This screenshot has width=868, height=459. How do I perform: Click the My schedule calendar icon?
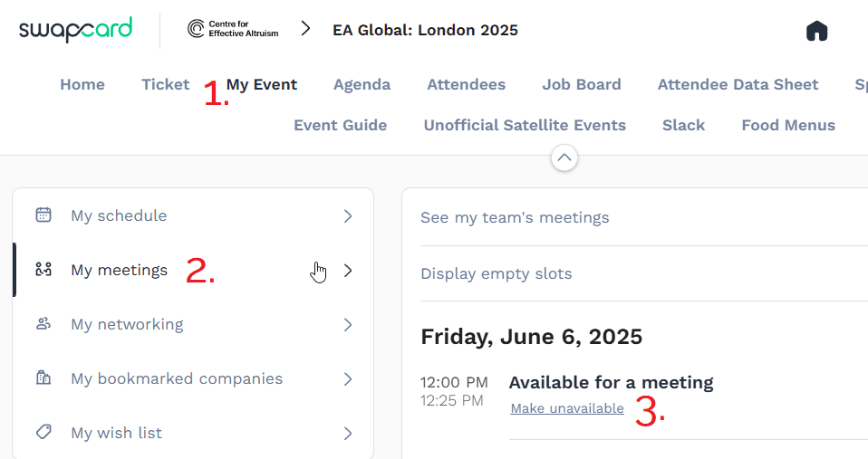[43, 215]
